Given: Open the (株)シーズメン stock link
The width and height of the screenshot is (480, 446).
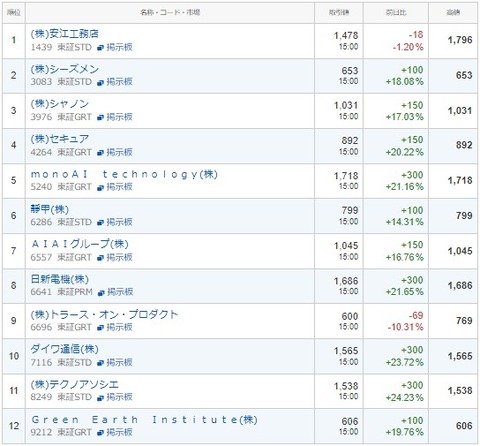Looking at the screenshot, I should click(65, 69).
